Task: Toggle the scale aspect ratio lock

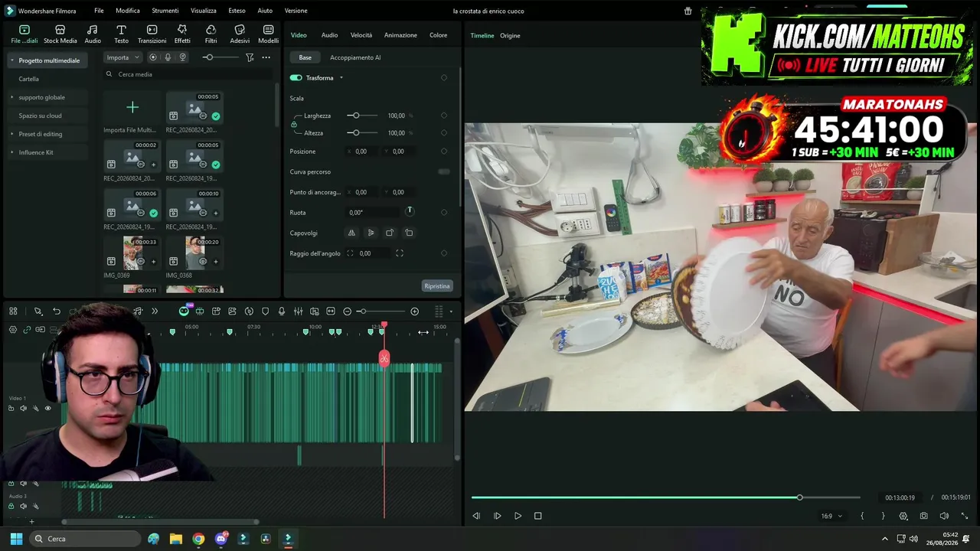Action: click(x=294, y=124)
